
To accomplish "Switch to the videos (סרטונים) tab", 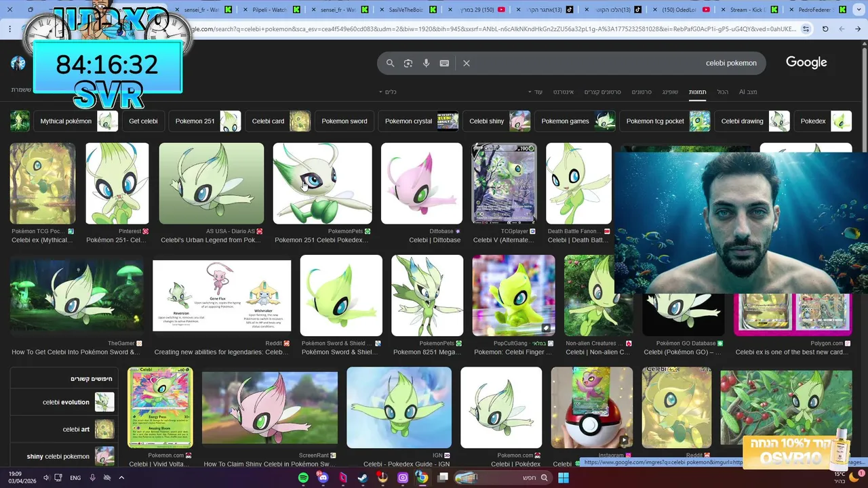I will (642, 91).
